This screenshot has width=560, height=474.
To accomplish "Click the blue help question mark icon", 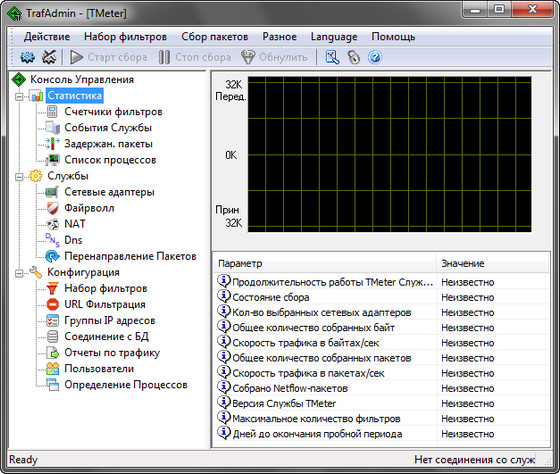I will coord(375,57).
